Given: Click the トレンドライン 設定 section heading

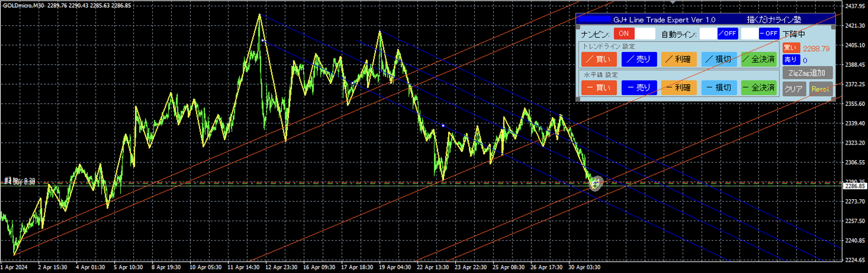Looking at the screenshot, I should coord(609,46).
